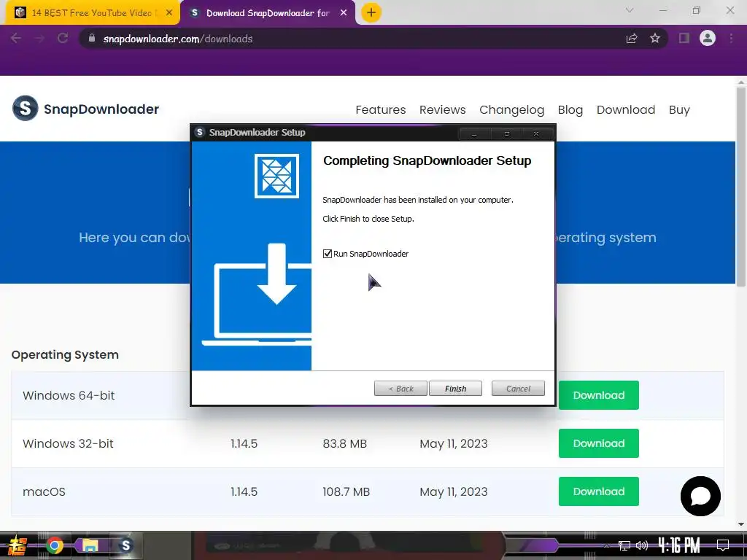This screenshot has width=747, height=560.
Task: Click the SnapDownloader Setup title bar icon
Action: click(x=200, y=133)
